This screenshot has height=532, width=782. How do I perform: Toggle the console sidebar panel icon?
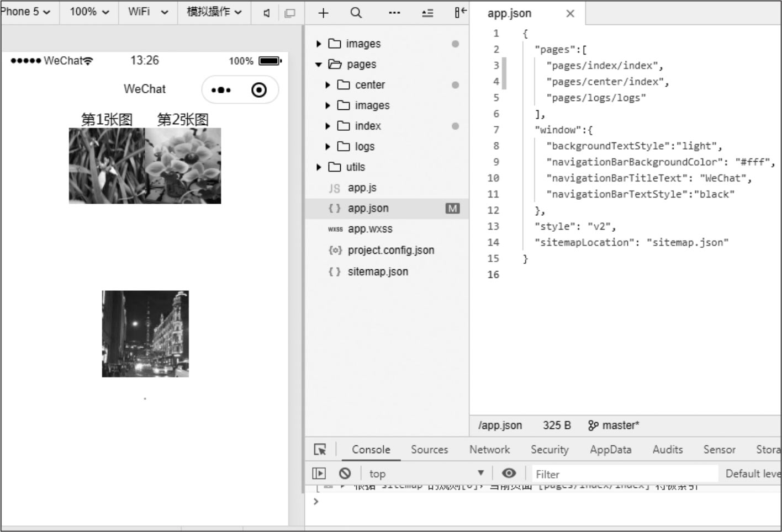click(x=319, y=474)
